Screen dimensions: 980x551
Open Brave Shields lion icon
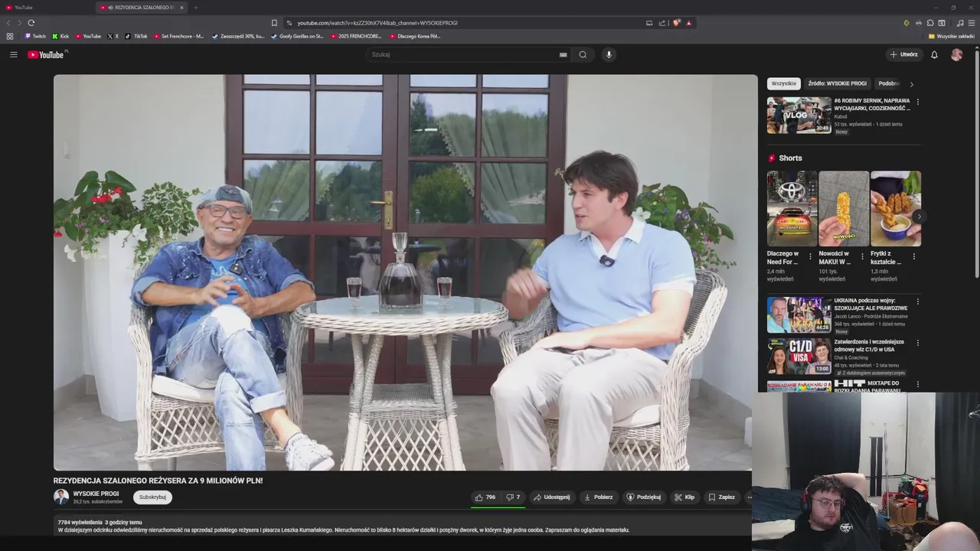click(677, 23)
